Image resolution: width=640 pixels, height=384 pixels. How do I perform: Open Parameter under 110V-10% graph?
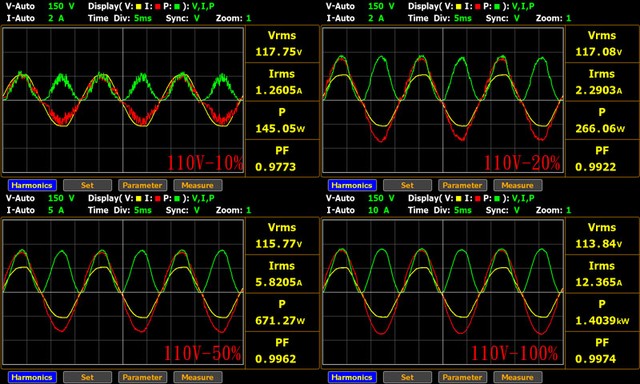click(142, 185)
